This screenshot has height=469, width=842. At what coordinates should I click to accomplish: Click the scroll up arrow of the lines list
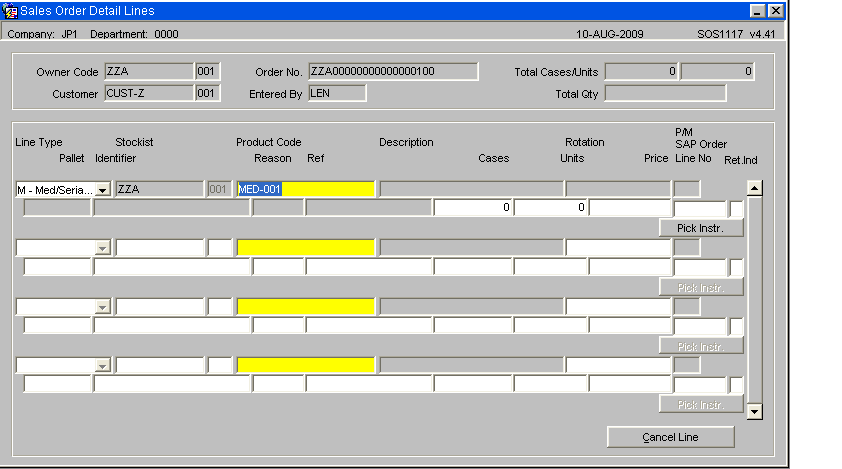click(x=754, y=188)
